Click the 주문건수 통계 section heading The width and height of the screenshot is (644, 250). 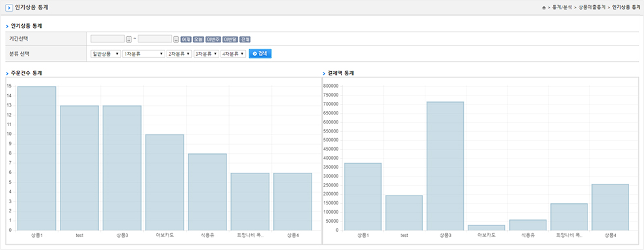(x=26, y=73)
